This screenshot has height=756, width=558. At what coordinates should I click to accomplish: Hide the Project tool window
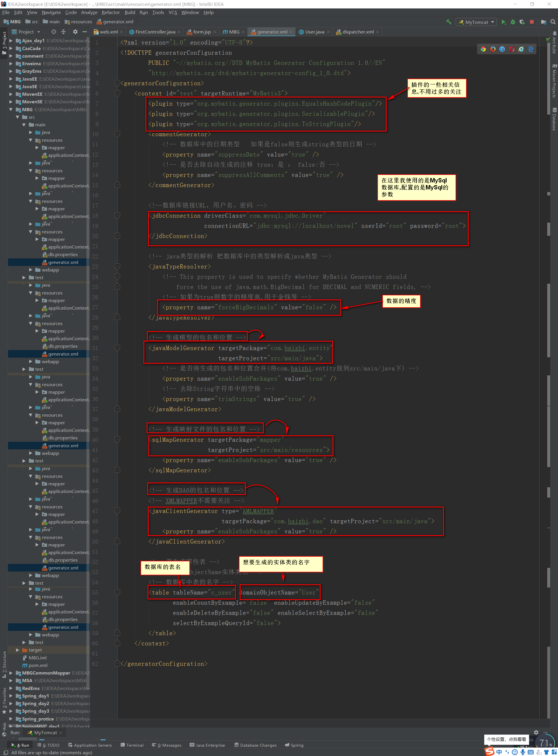coord(85,32)
